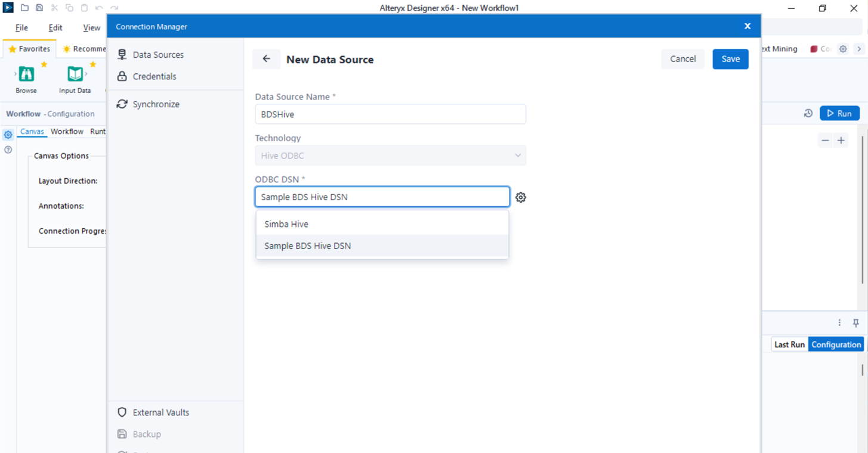Image resolution: width=868 pixels, height=453 pixels.
Task: Open the File menu
Action: (x=21, y=27)
